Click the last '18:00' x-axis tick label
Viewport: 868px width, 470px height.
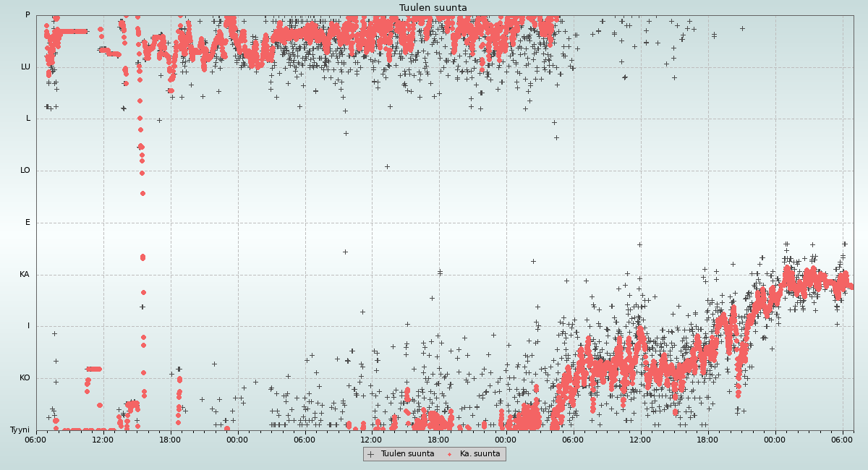click(707, 440)
